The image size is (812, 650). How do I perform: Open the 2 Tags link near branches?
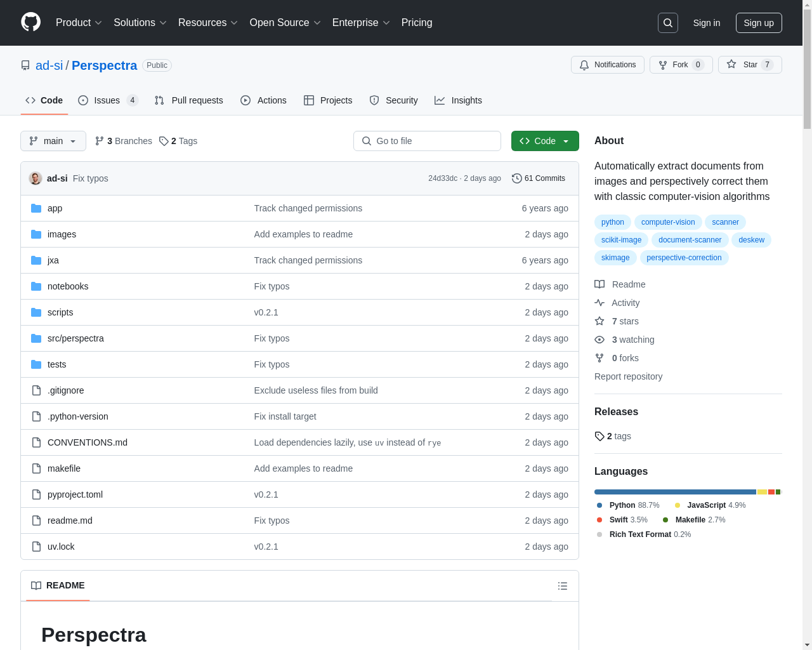coord(178,141)
